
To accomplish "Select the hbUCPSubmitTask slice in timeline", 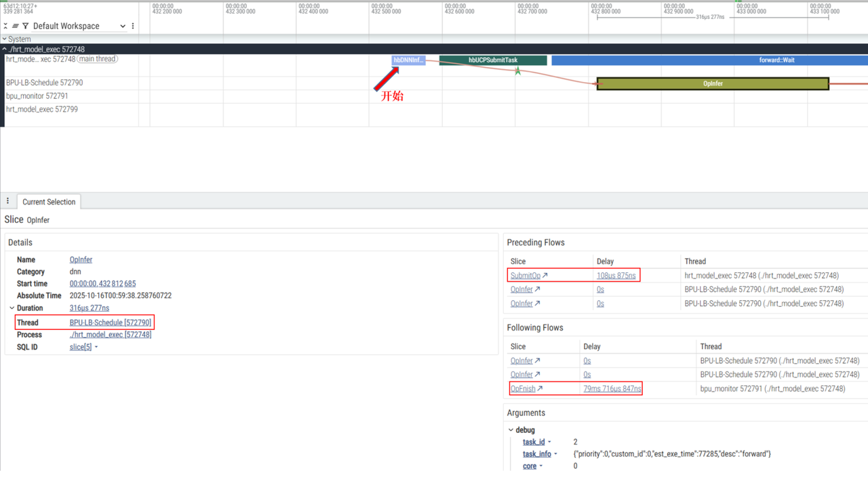I will click(x=492, y=60).
